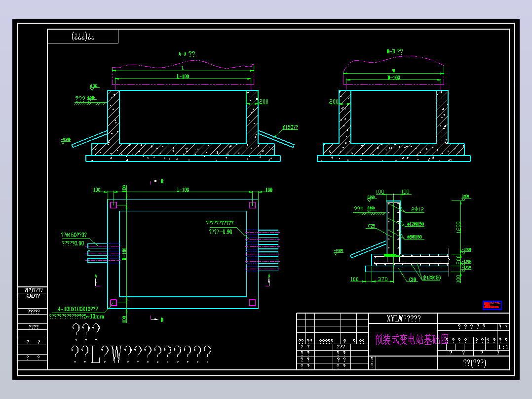Select the bottom-right magenta embedded plate square
The image size is (532, 399).
coord(253,303)
